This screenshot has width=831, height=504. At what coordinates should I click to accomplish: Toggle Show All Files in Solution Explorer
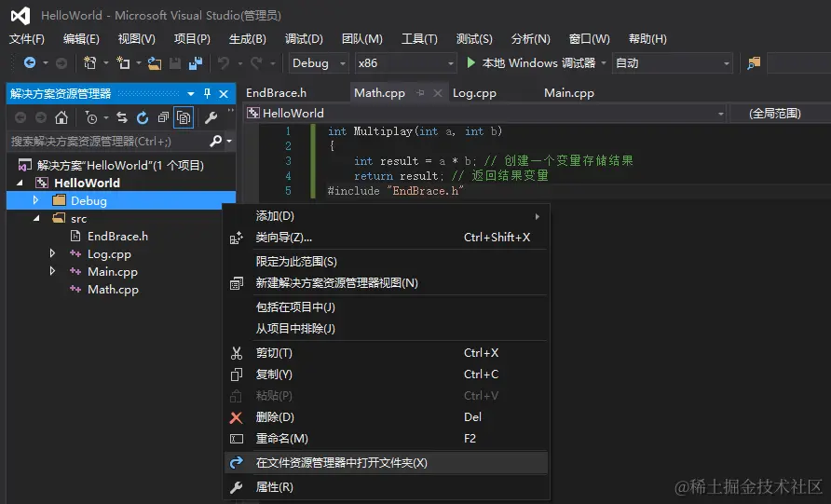coord(184,117)
